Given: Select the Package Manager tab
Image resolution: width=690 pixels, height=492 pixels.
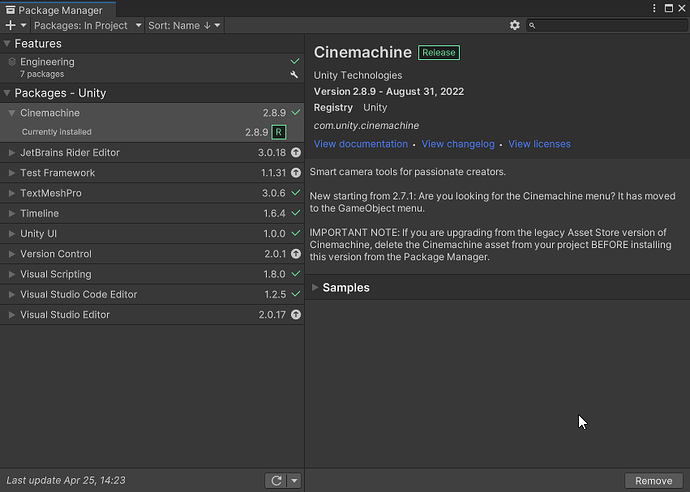Looking at the screenshot, I should pyautogui.click(x=58, y=10).
